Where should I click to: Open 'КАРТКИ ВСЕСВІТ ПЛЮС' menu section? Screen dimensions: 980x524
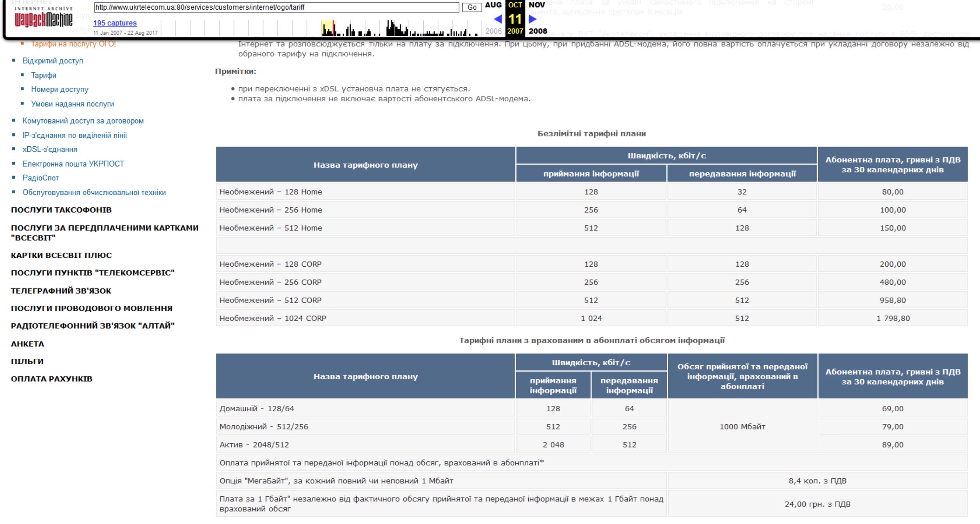(61, 255)
